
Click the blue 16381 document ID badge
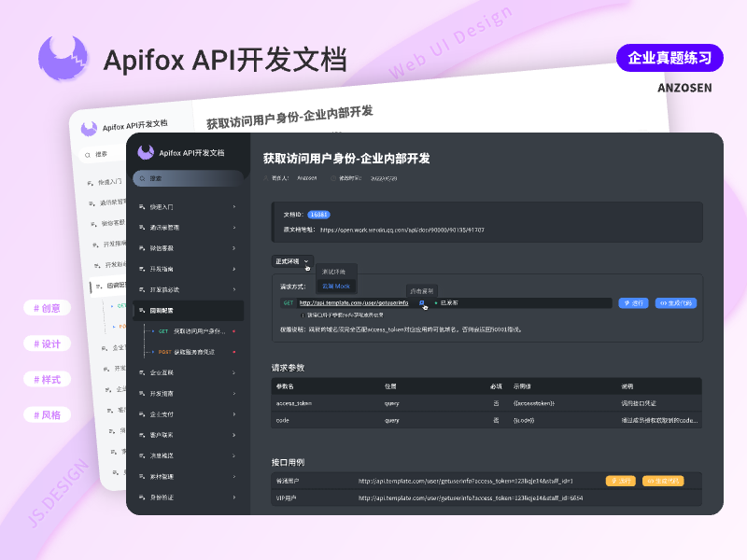click(318, 215)
